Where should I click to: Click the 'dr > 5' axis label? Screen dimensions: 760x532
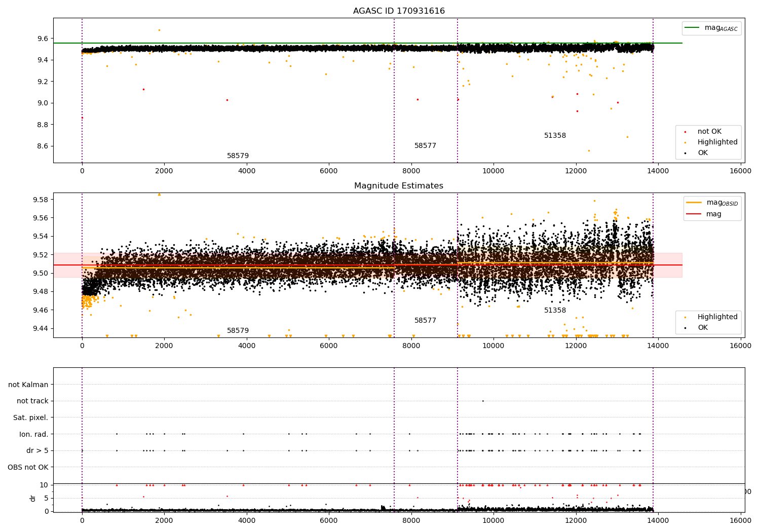[37, 450]
